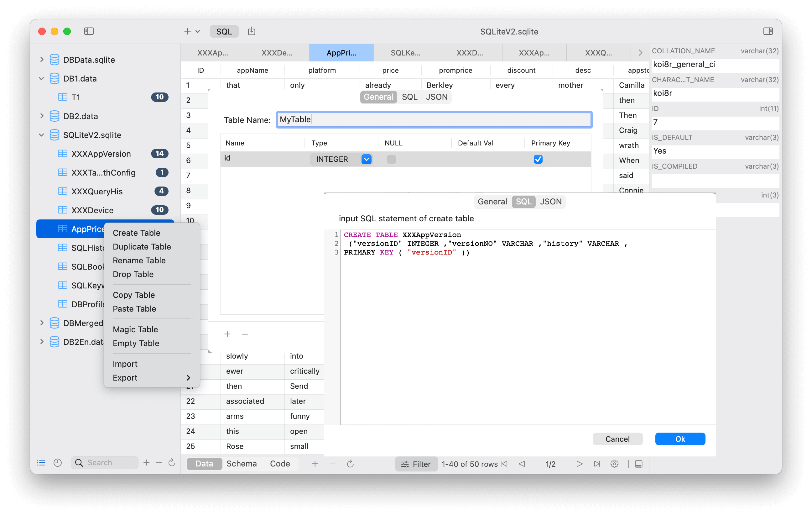812x516 pixels.
Task: Open the INTEGER type dropdown
Action: (366, 159)
